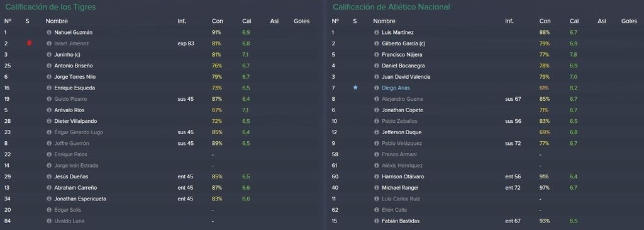Screen dimensions: 644x230
Task: Click info icon beside Arévalo Ríos
Action: pos(49,110)
